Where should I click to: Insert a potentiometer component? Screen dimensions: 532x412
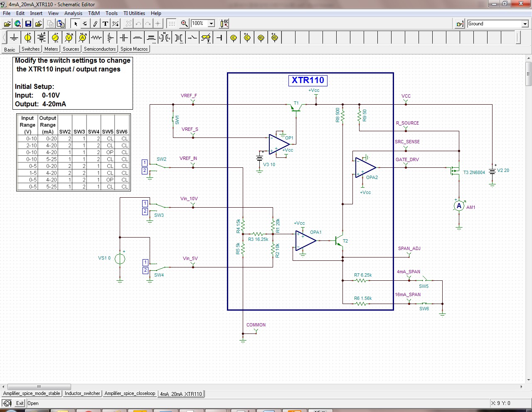(x=110, y=38)
